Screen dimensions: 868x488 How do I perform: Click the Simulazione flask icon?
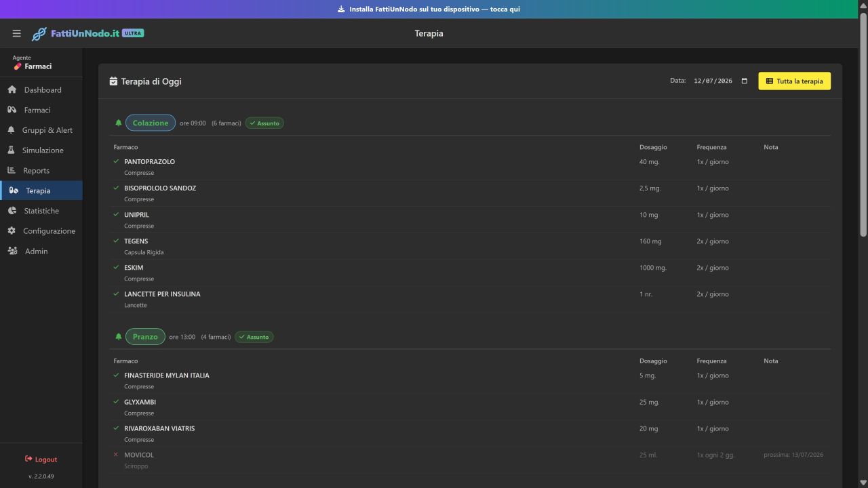[11, 150]
